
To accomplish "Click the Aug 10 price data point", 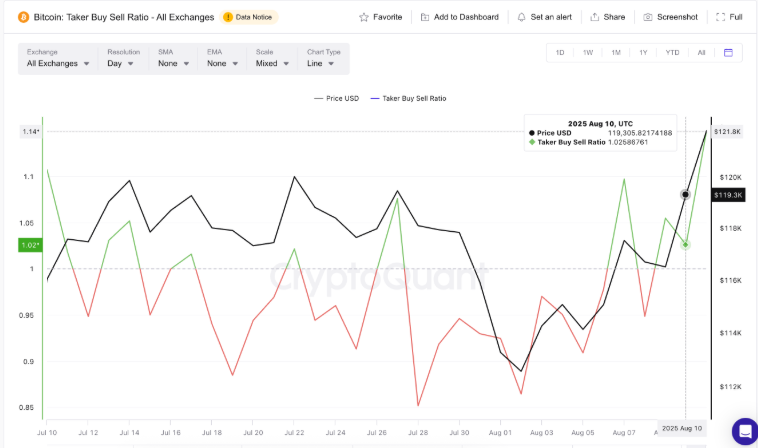I will tap(686, 194).
